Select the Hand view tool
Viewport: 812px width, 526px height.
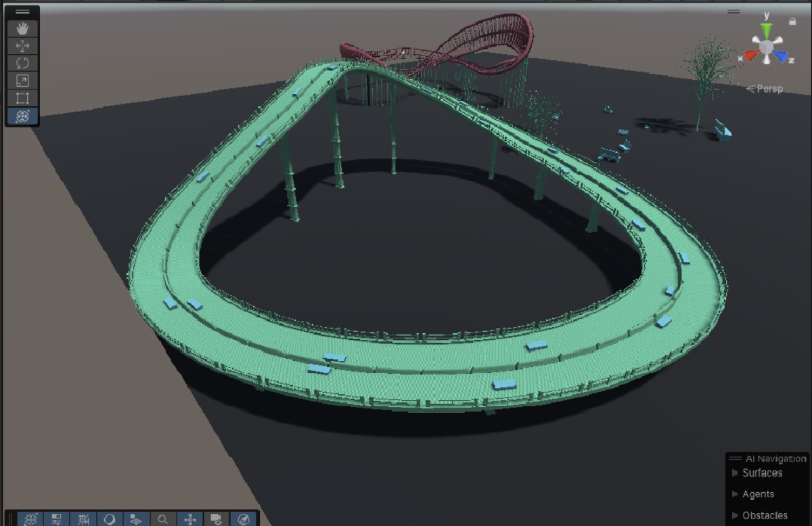(22, 28)
